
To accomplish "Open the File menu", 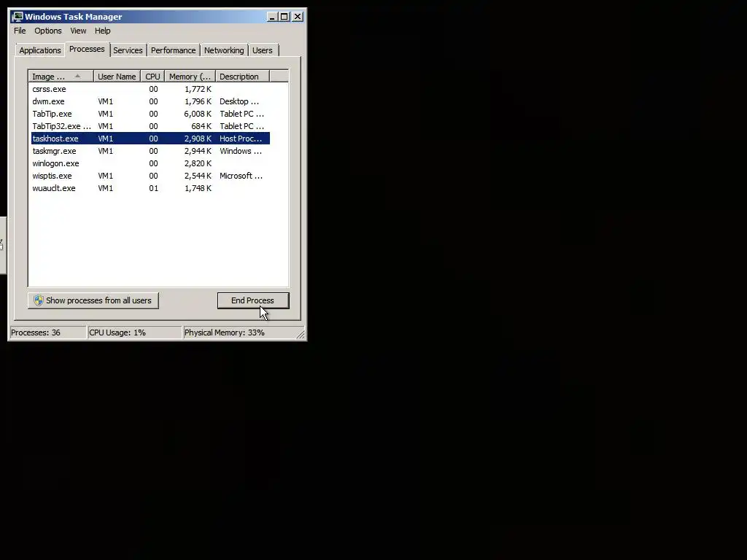I will (20, 31).
